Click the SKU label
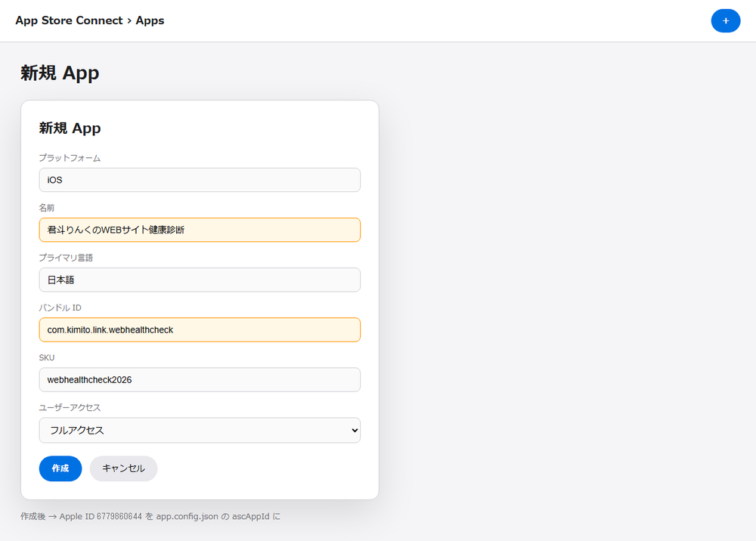This screenshot has height=541, width=756. click(47, 357)
